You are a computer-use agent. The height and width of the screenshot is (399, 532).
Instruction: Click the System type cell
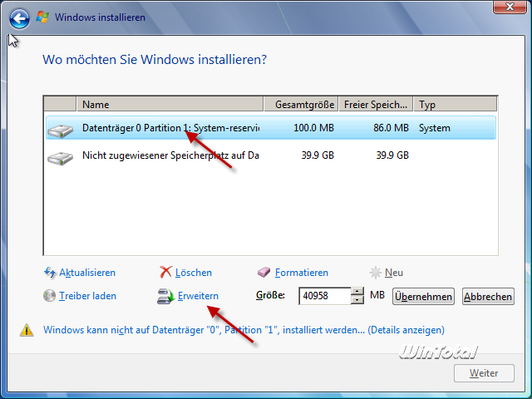(434, 128)
